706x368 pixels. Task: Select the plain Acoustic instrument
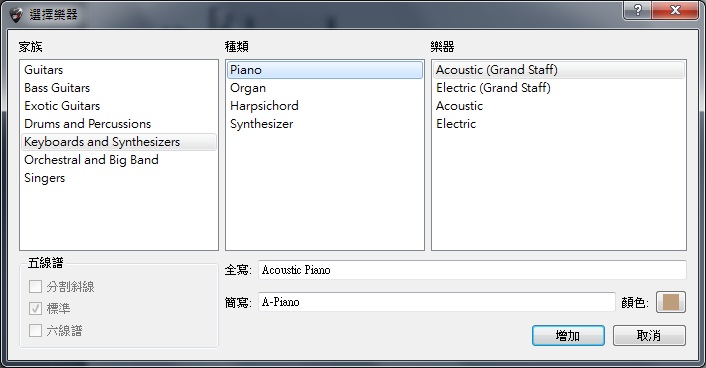[x=559, y=106]
